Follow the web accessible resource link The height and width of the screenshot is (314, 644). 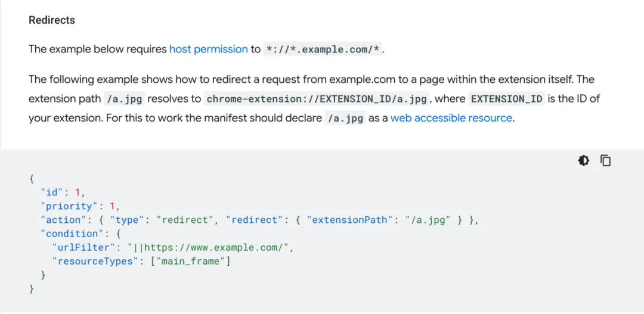click(x=451, y=118)
